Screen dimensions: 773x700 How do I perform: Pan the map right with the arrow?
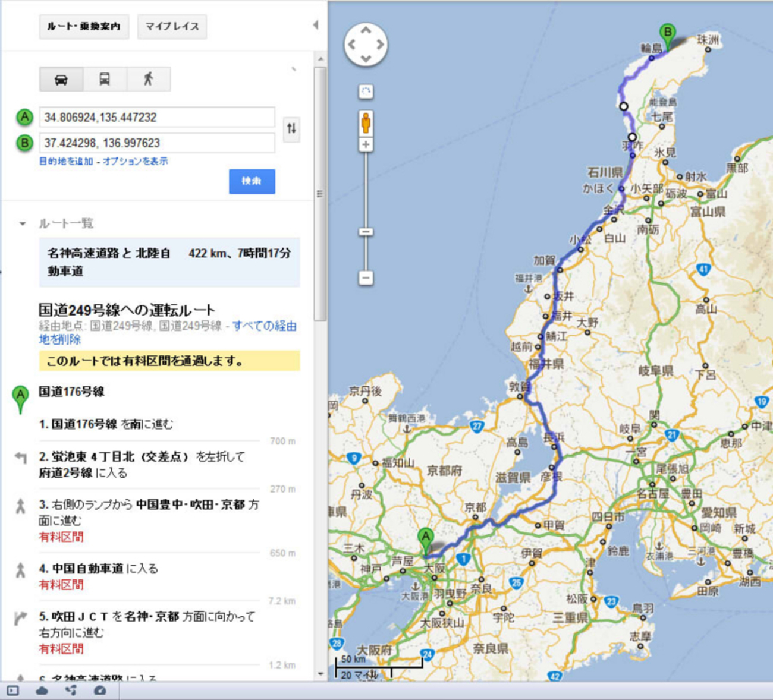tap(379, 44)
